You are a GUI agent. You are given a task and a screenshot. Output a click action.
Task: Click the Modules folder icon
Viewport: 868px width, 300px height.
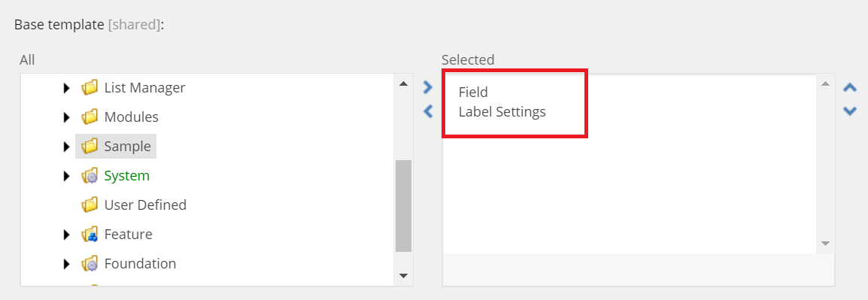(89, 117)
